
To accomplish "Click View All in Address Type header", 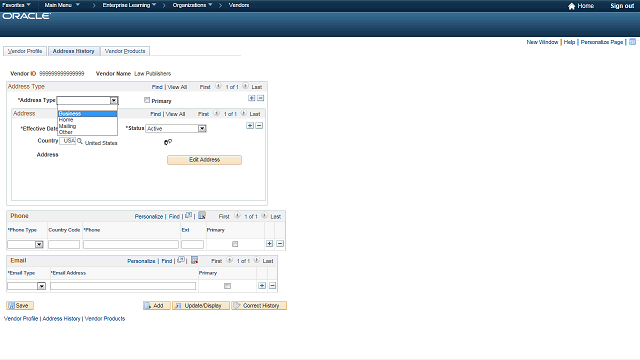I will click(177, 87).
